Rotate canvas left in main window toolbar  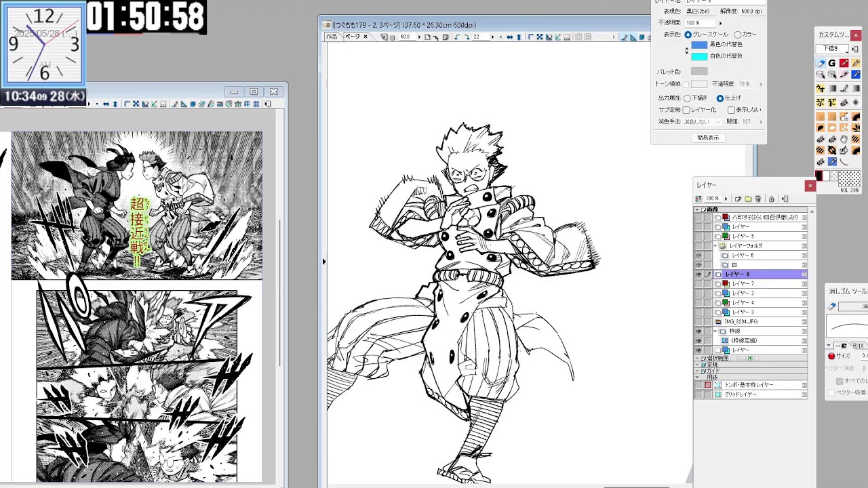(456, 37)
